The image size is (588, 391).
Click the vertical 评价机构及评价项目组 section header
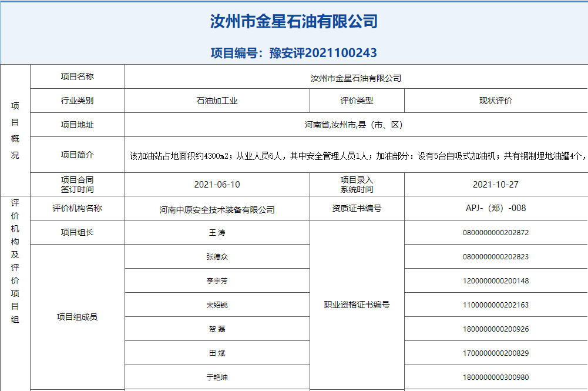[x=15, y=261]
